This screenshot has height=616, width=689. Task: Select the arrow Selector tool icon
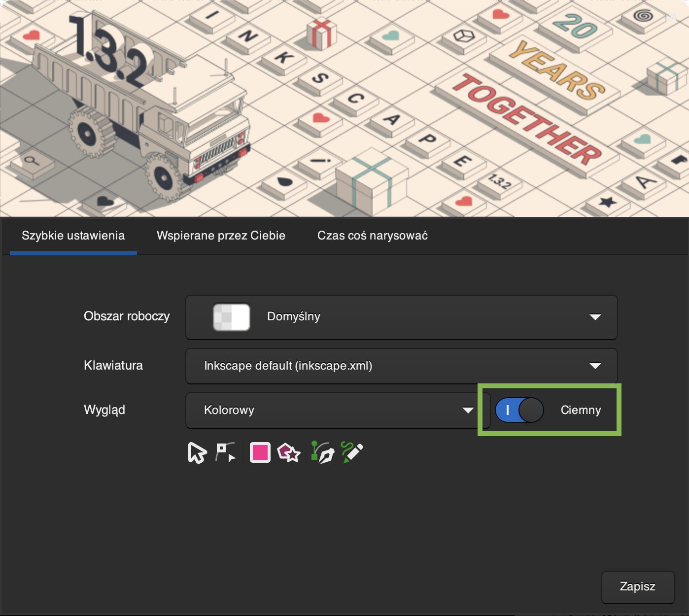point(197,453)
